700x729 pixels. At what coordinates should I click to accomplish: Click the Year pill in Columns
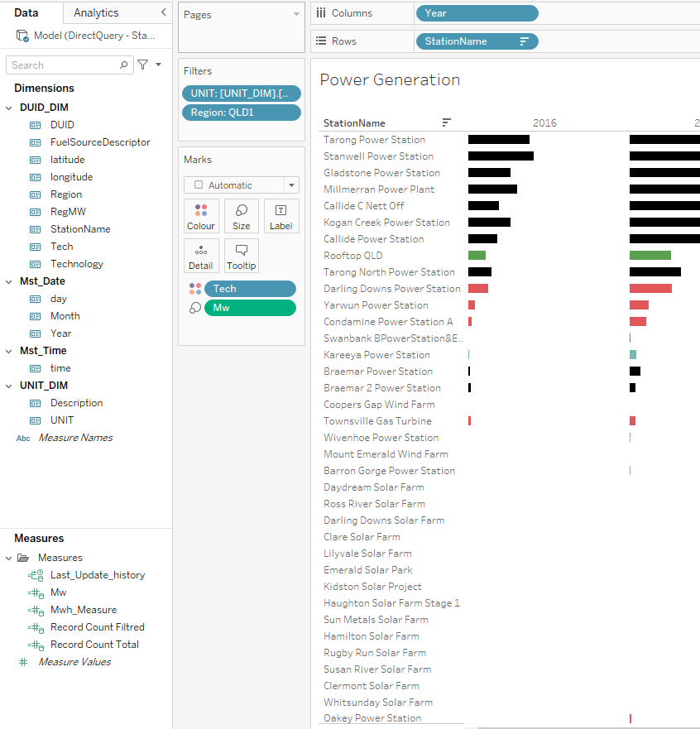[x=477, y=13]
